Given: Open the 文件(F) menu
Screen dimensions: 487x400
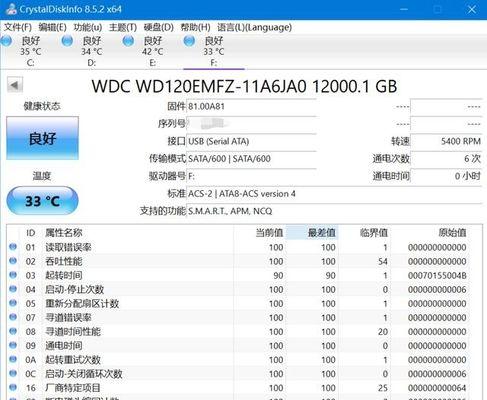Looking at the screenshot, I should (18, 27).
